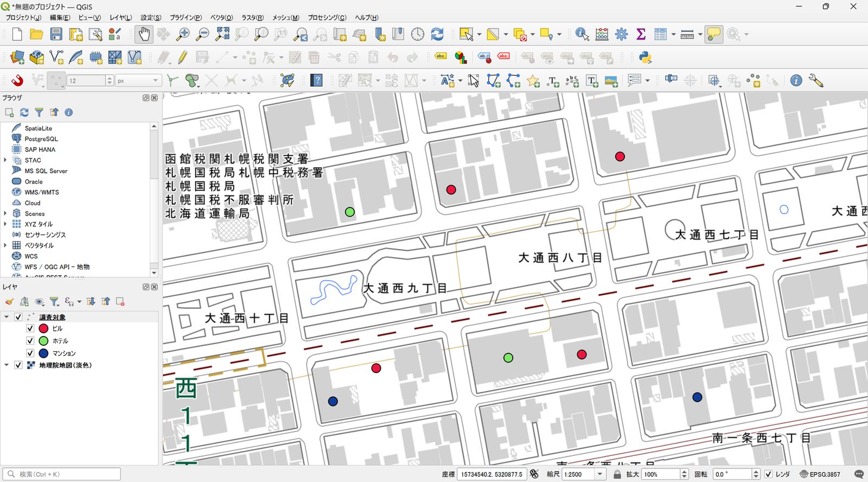Open the レイヤ menu
The width and height of the screenshot is (868, 482).
coord(120,17)
